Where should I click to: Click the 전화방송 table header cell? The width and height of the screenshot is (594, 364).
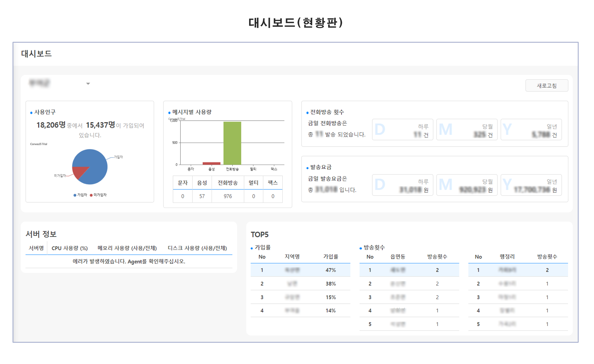pyautogui.click(x=228, y=183)
